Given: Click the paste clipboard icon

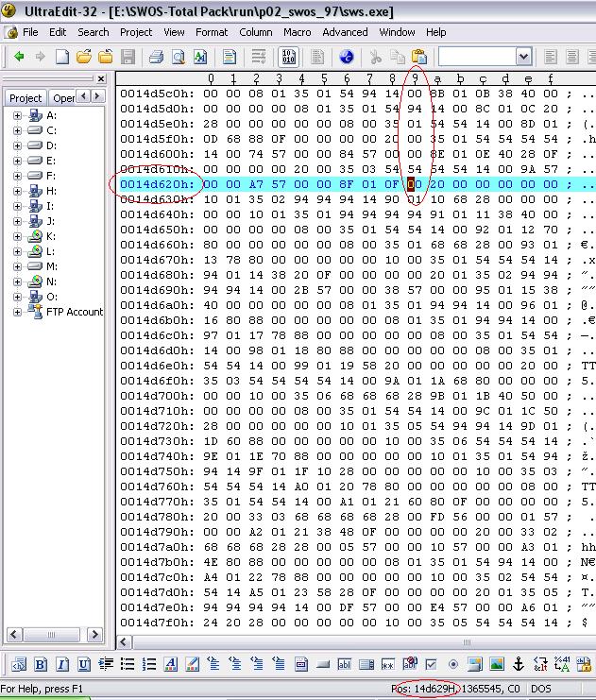Looking at the screenshot, I should (418, 57).
